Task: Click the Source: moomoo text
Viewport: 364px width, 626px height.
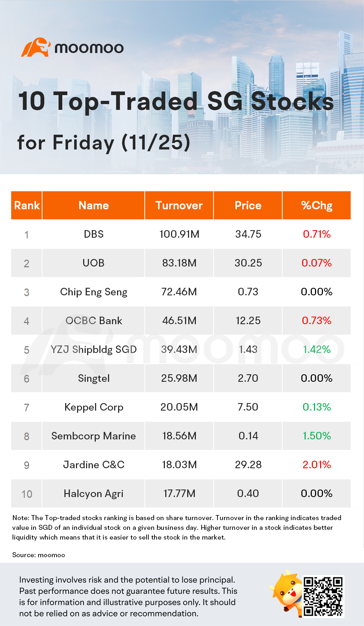Action: click(39, 555)
